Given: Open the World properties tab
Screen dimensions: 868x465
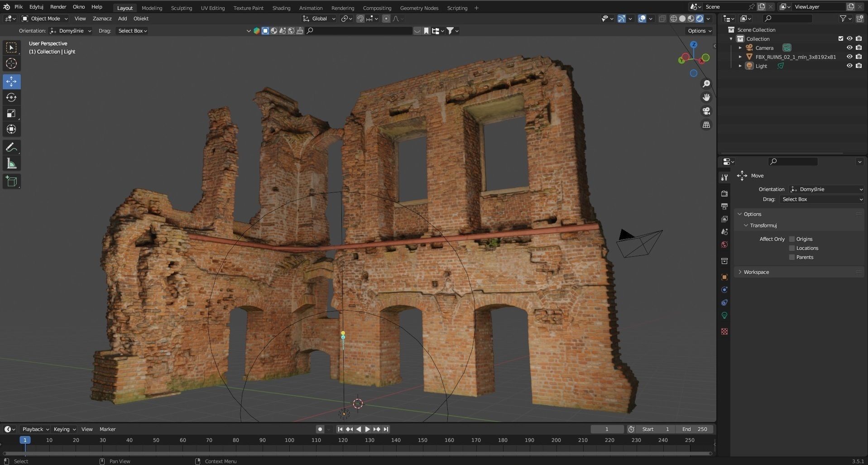Looking at the screenshot, I should pyautogui.click(x=724, y=244).
